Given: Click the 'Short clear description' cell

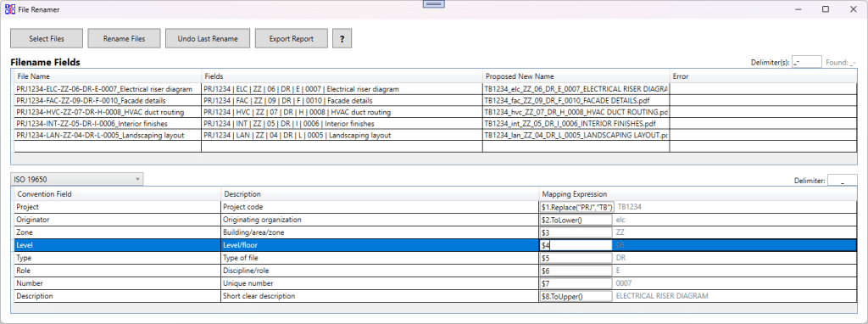Looking at the screenshot, I should [380, 296].
